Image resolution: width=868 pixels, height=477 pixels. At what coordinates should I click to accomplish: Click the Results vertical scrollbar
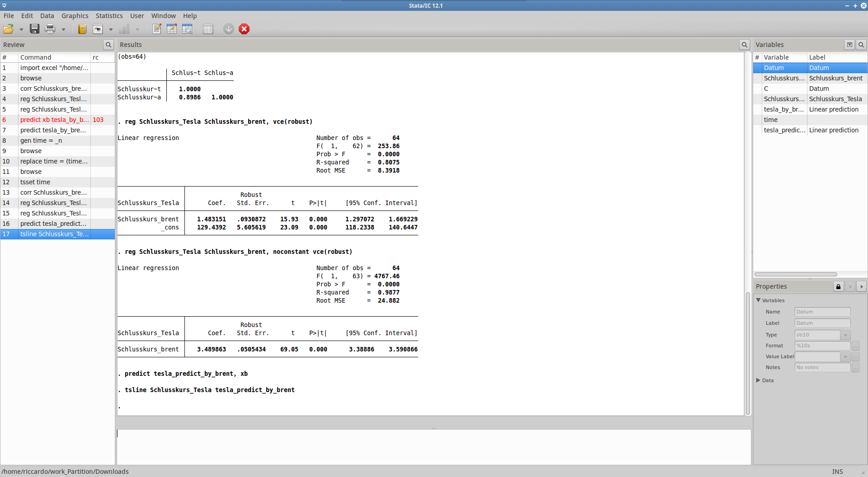tap(748, 353)
